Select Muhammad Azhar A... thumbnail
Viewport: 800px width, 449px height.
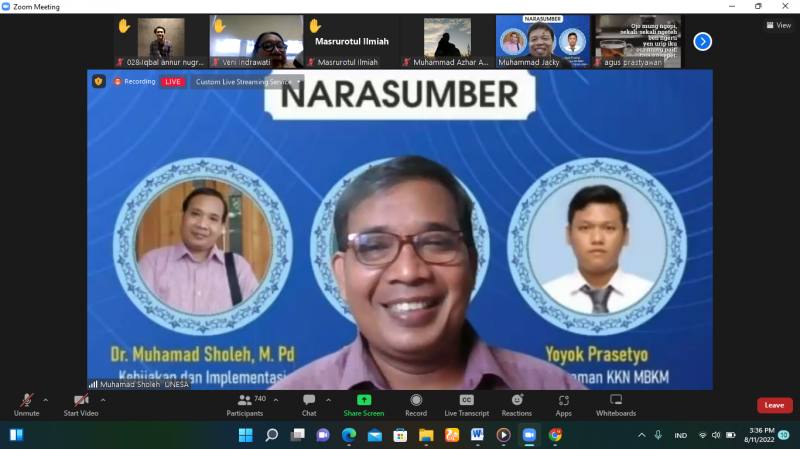click(447, 41)
